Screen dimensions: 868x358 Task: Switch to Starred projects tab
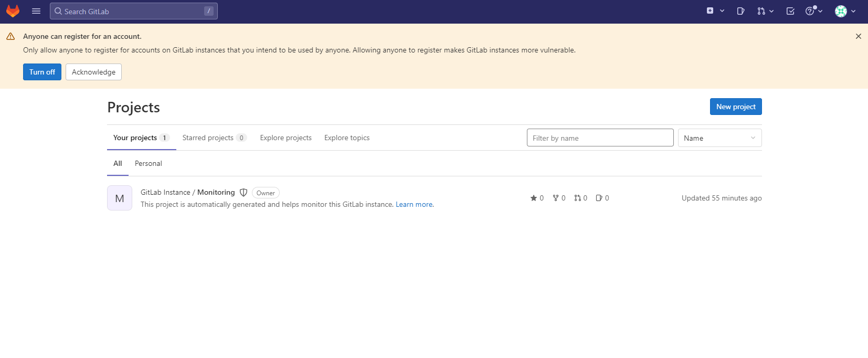(215, 138)
